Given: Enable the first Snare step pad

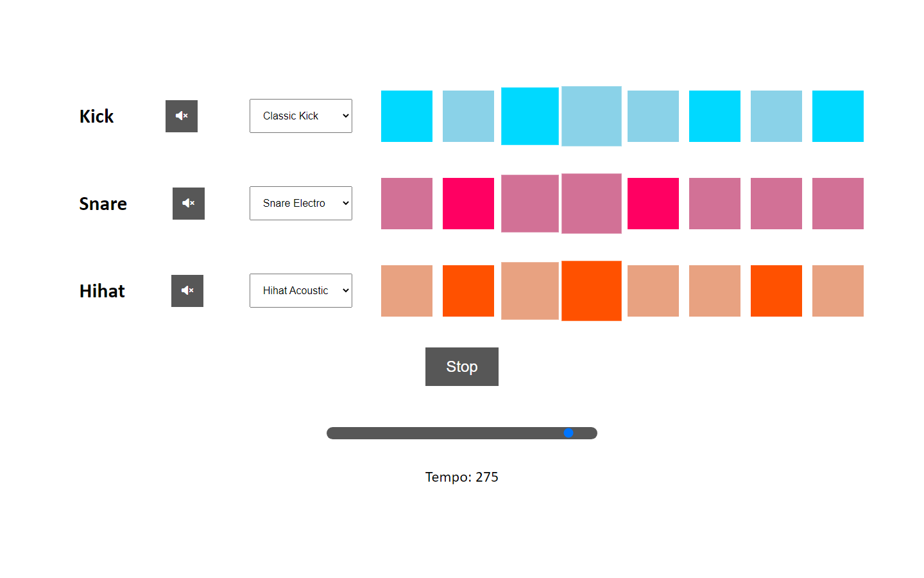Looking at the screenshot, I should pyautogui.click(x=407, y=204).
